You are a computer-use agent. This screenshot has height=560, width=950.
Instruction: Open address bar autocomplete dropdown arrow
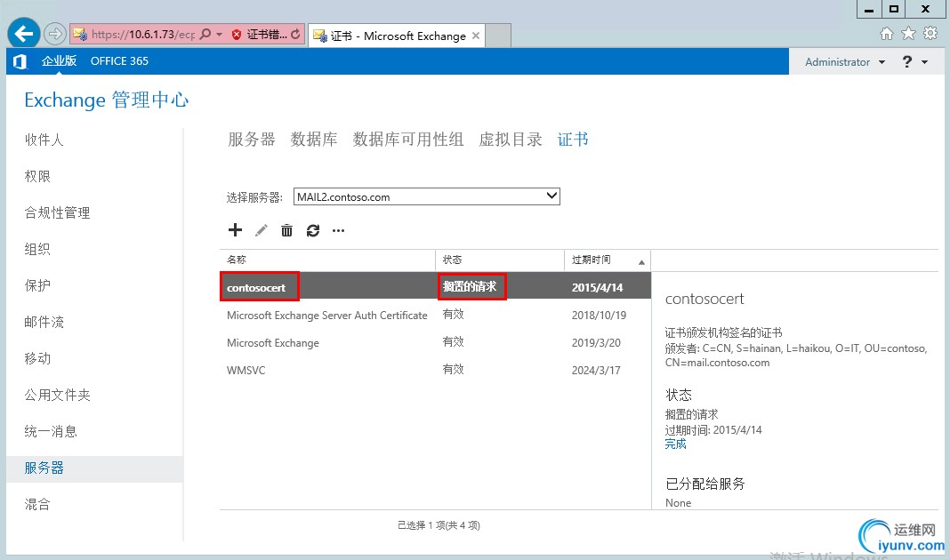click(x=220, y=34)
